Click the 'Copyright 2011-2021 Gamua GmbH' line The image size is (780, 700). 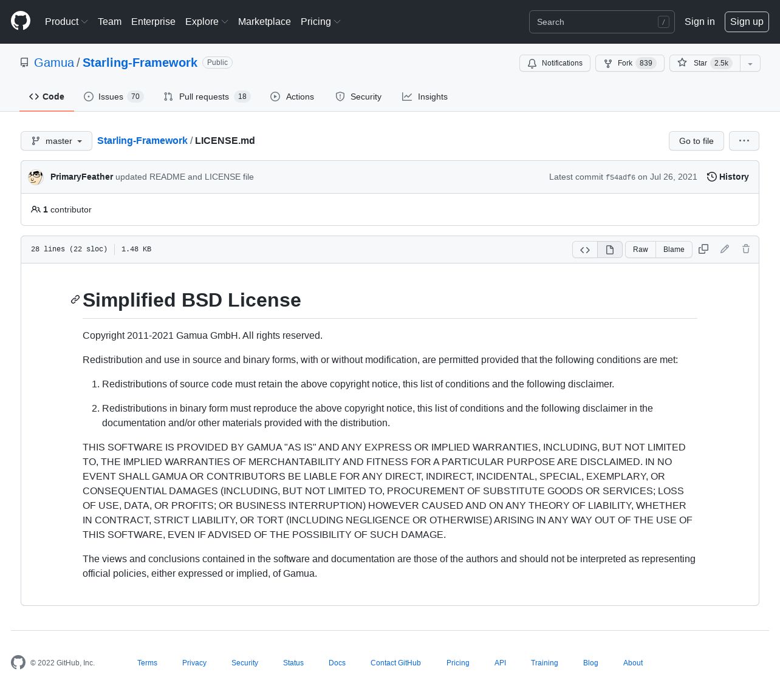[x=202, y=335]
